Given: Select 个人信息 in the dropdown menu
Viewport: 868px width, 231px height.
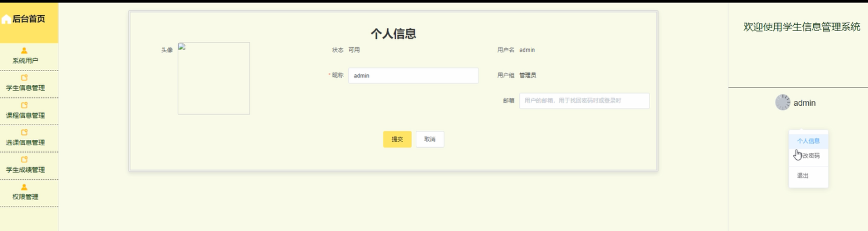Looking at the screenshot, I should point(808,141).
